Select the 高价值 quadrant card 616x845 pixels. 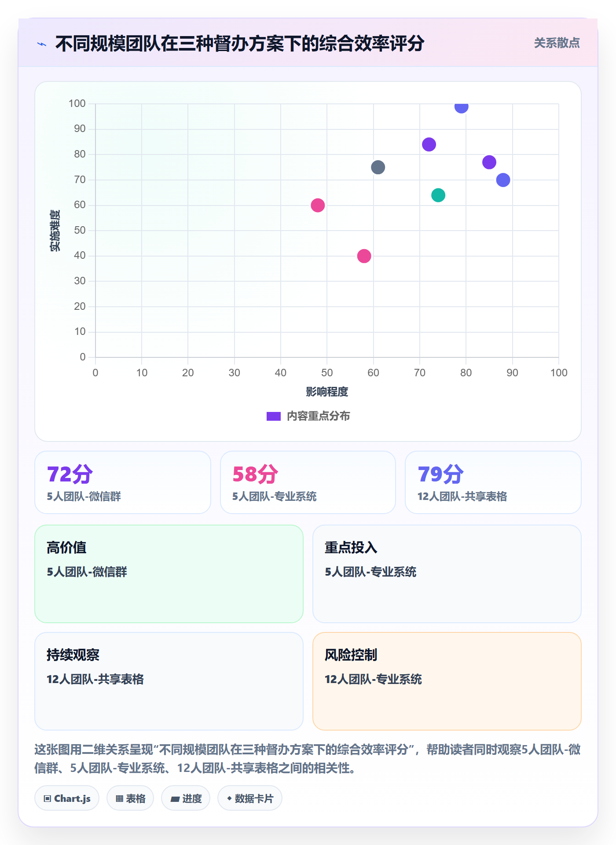coord(169,574)
